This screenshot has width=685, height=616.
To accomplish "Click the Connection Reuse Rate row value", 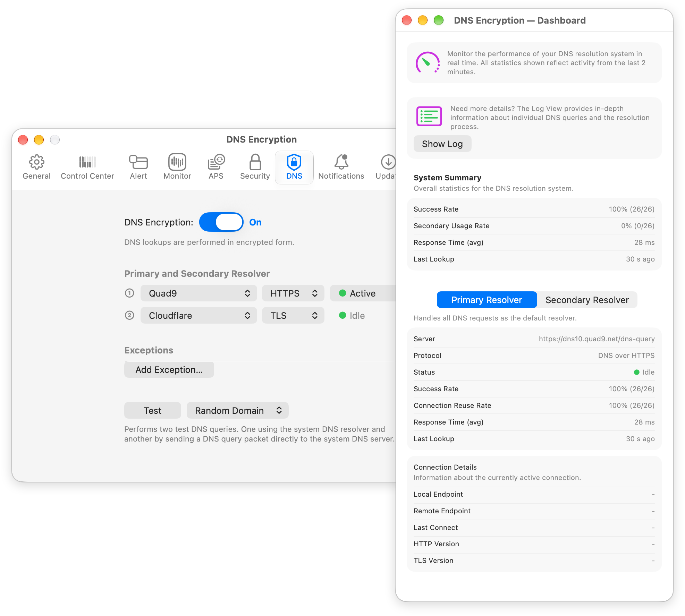I will point(632,405).
